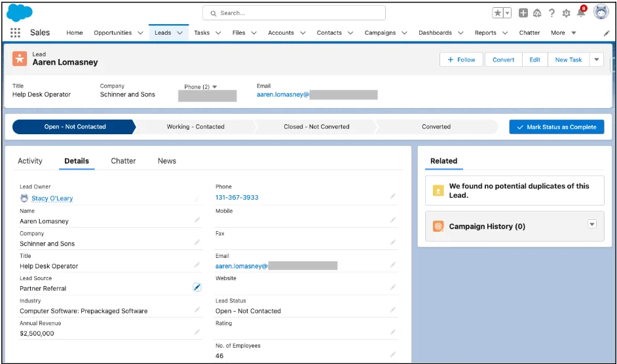Click the Favorites star icon
Viewport: 617px width, 364px height.
coord(498,13)
